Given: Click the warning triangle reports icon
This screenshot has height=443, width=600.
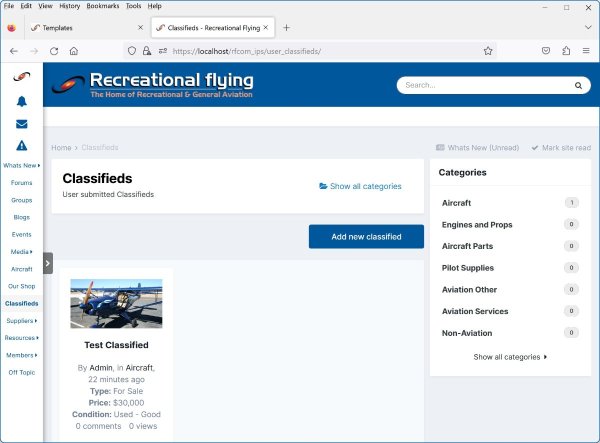Looking at the screenshot, I should 21,146.
